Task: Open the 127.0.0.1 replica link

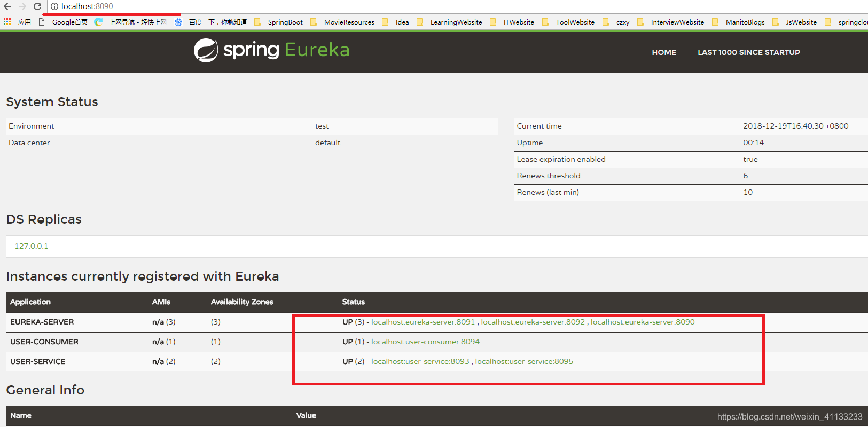Action: [31, 246]
